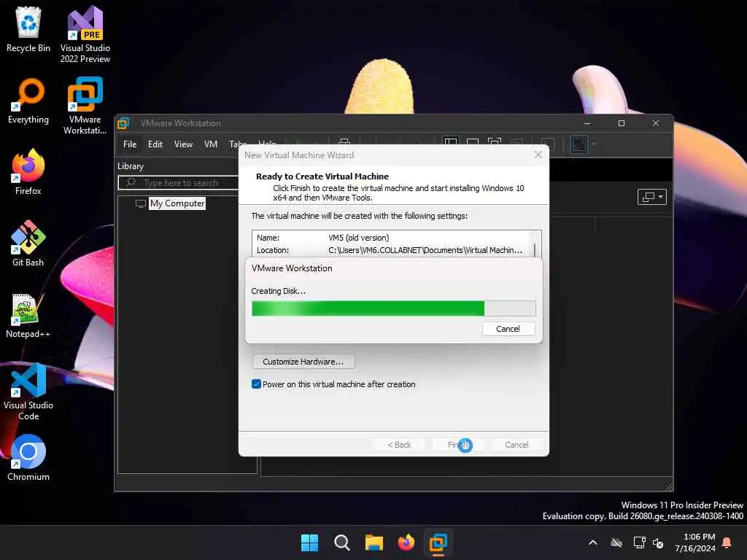Click the Creating Disk progress bar
Screen dimensions: 747x560
(x=394, y=308)
